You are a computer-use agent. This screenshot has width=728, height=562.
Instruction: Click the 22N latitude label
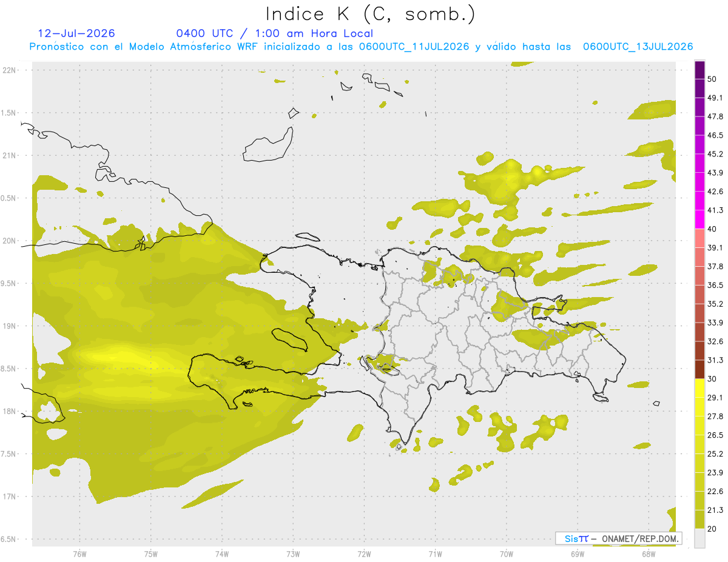pos(9,70)
